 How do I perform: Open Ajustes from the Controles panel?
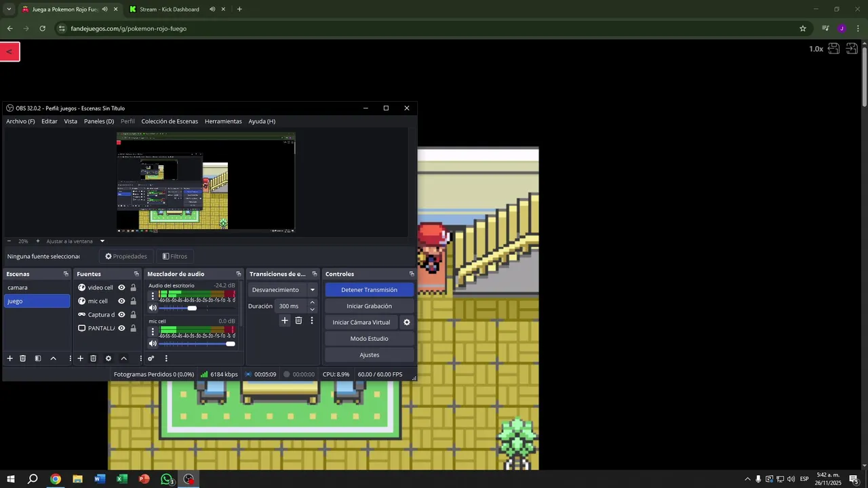(369, 355)
